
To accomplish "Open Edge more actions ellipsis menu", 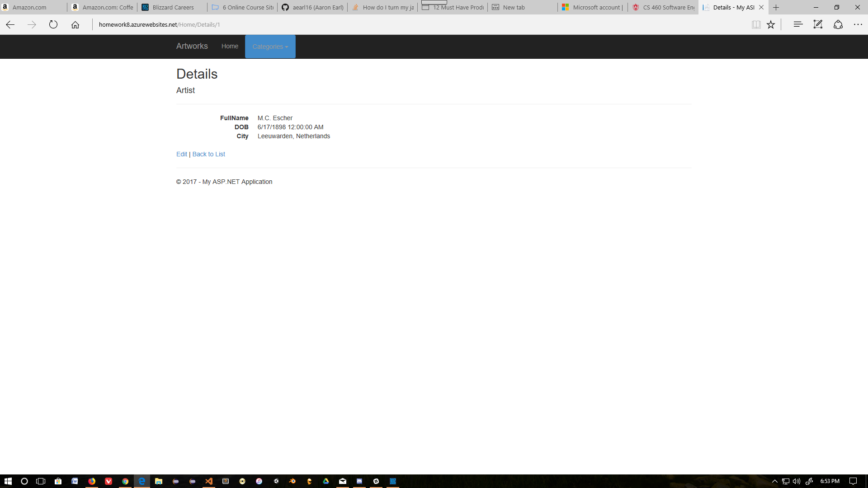I will click(x=858, y=24).
